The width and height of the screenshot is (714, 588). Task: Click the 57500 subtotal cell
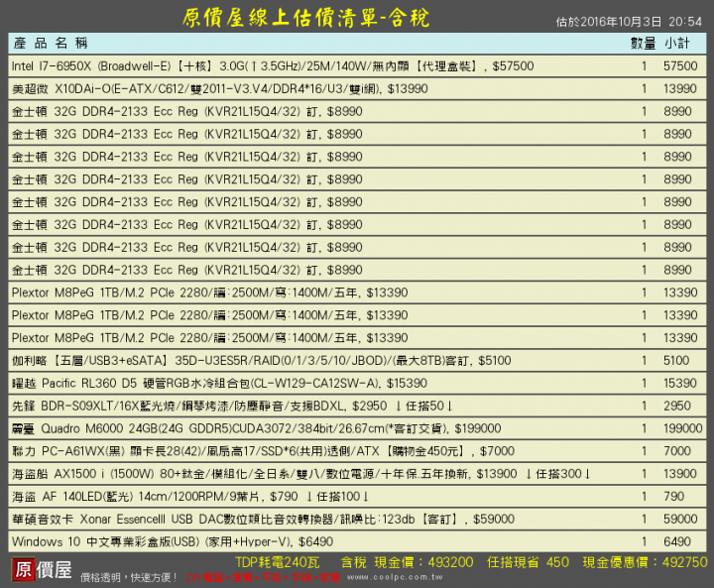680,66
